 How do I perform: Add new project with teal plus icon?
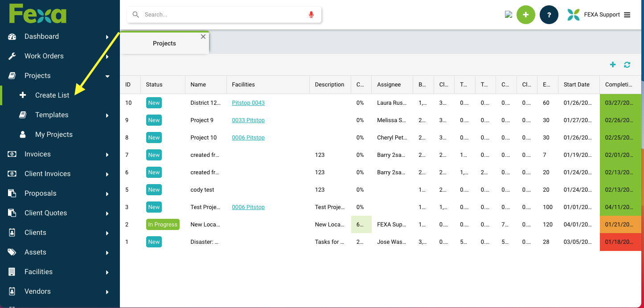pyautogui.click(x=613, y=65)
